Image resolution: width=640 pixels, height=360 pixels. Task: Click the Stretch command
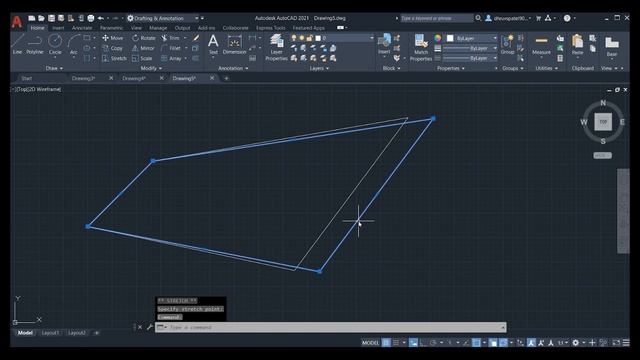pos(114,58)
